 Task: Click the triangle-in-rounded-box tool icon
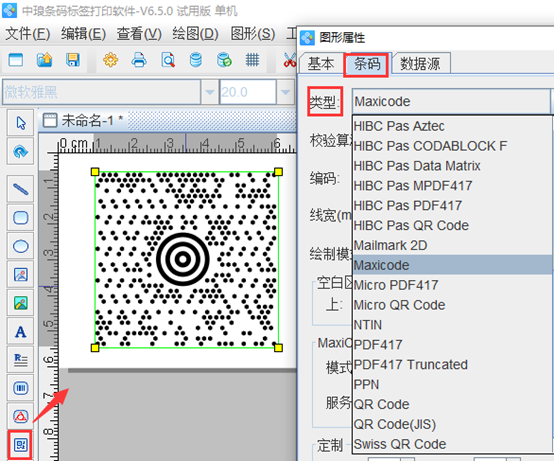pyautogui.click(x=20, y=416)
